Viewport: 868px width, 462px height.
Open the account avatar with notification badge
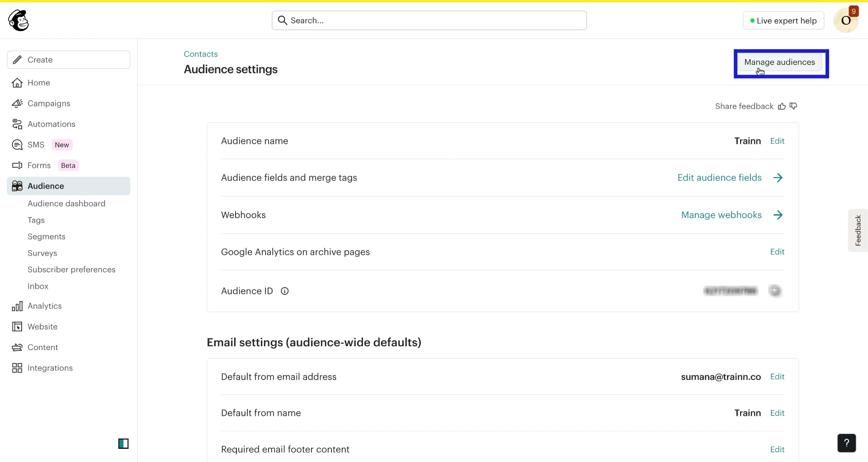(x=846, y=20)
